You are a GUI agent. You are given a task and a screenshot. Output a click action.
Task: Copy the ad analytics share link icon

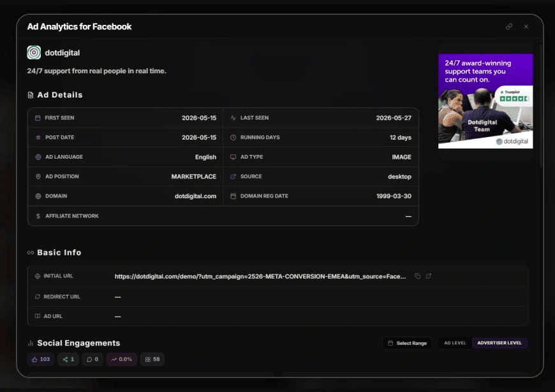pyautogui.click(x=509, y=27)
